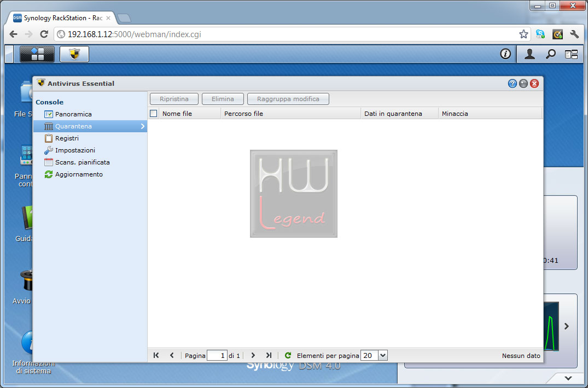Go to last page of list
This screenshot has width=588, height=388.
tap(269, 355)
